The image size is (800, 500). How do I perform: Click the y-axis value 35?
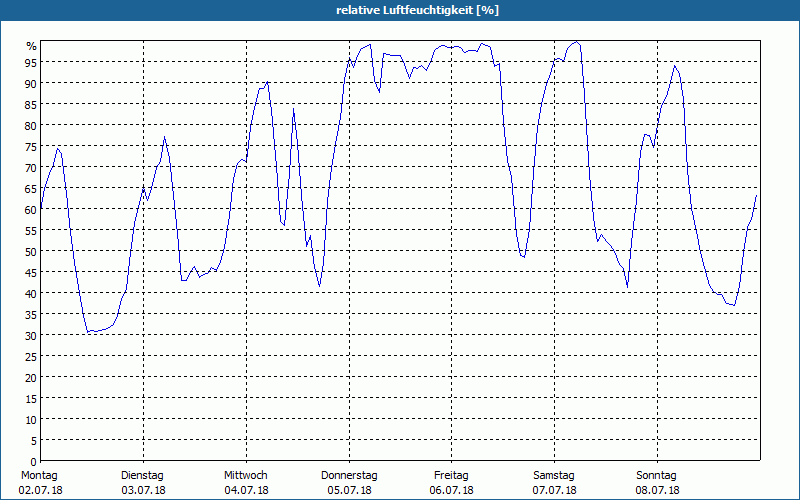31,315
